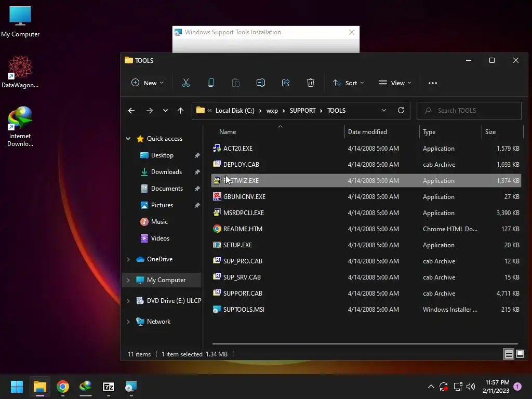The image size is (532, 399).
Task: Open Documents in Quick access
Action: [x=167, y=188]
